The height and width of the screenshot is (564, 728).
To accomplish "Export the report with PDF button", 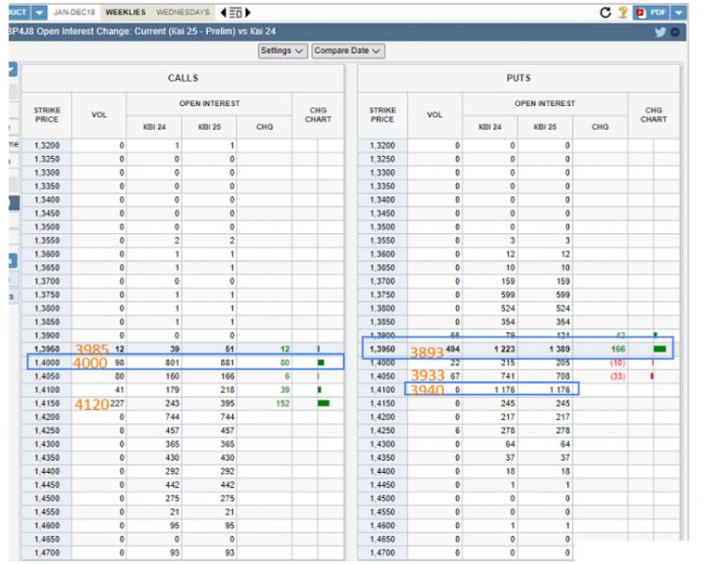I will 652,12.
